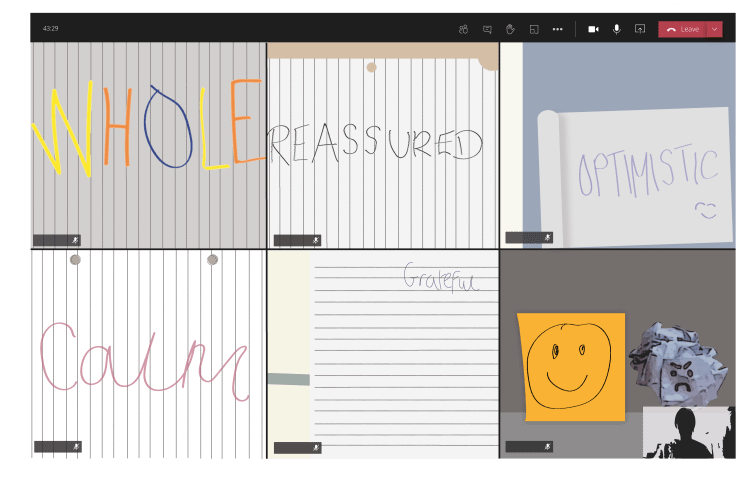Click muted mic icon on WHOLE tile

pyautogui.click(x=75, y=240)
